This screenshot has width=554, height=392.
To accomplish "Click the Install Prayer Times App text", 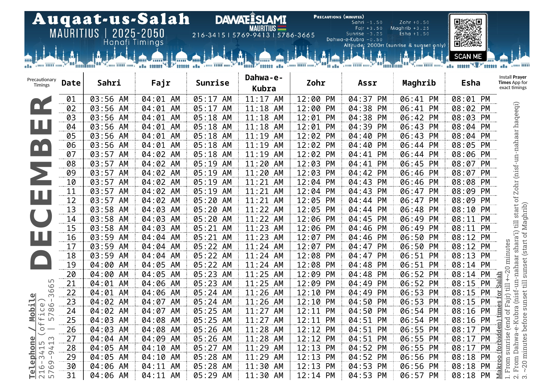I will (x=513, y=82).
